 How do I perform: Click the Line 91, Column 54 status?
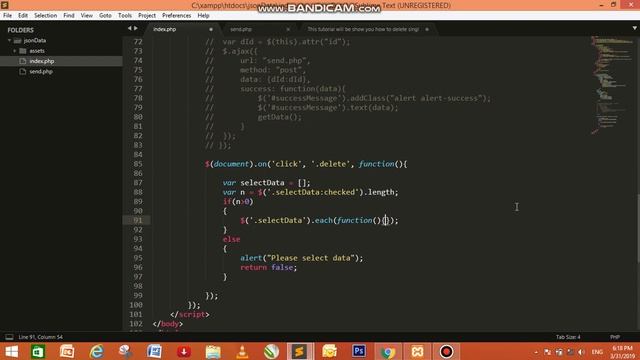(40, 337)
